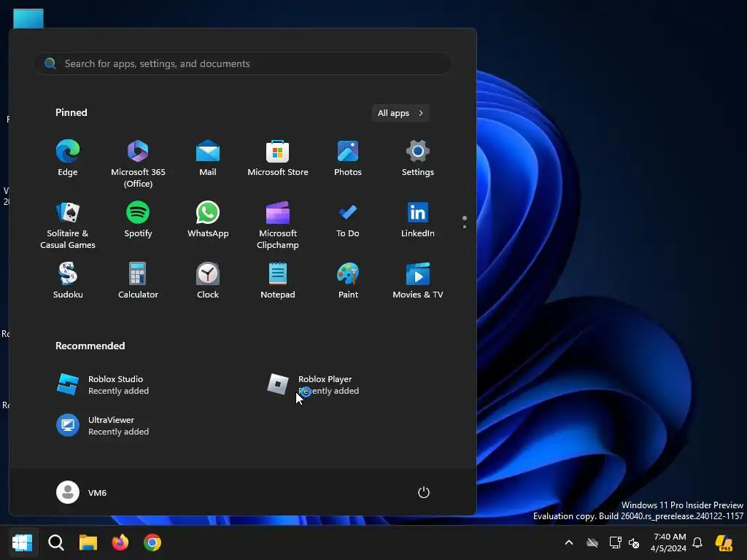Open Settings from the Start menu
The height and width of the screenshot is (560, 747).
click(418, 158)
